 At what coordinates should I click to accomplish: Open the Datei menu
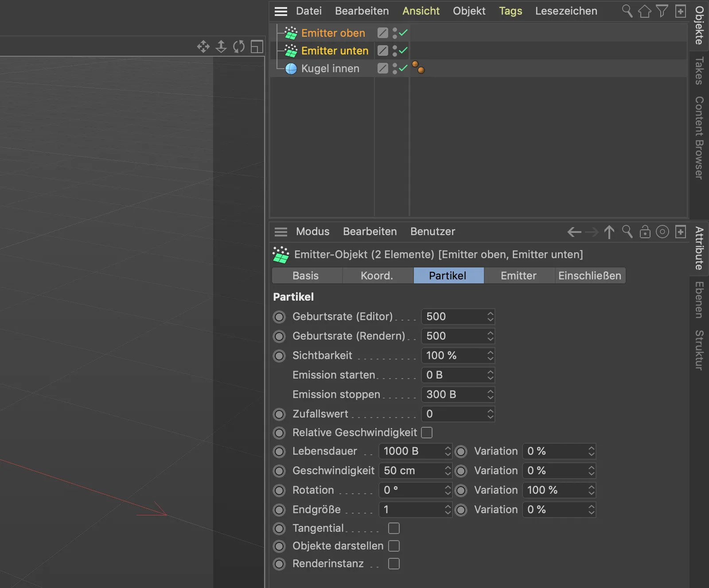coord(309,11)
